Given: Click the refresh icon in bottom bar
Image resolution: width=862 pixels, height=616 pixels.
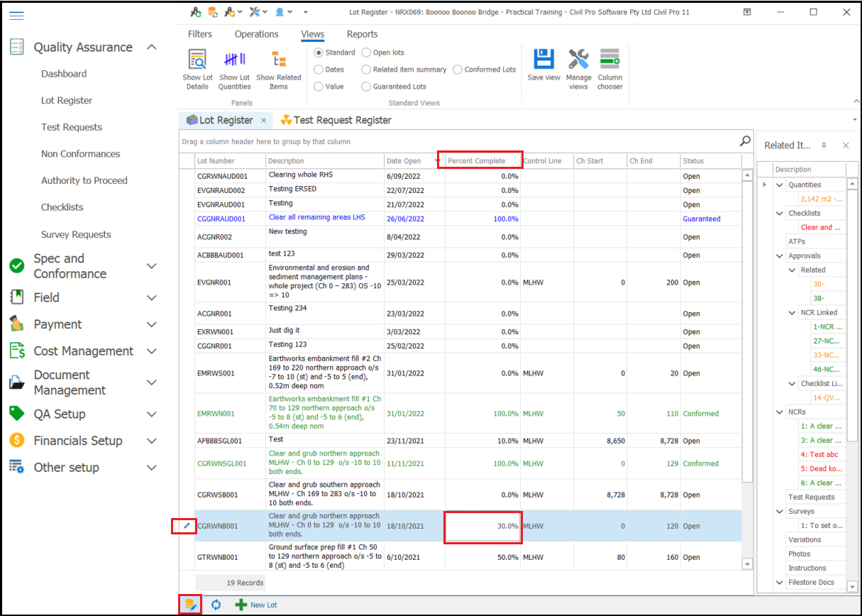Looking at the screenshot, I should 216,605.
